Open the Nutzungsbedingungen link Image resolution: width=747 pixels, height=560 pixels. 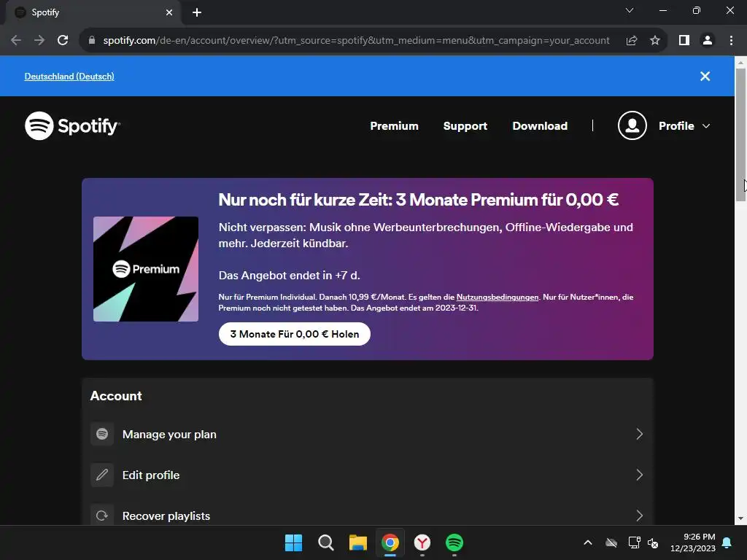pos(498,297)
